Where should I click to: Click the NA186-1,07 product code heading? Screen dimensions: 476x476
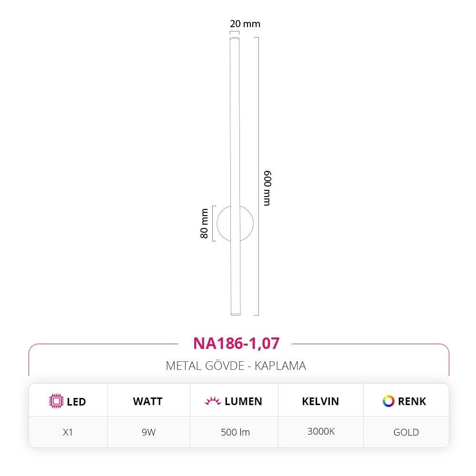[x=236, y=343]
